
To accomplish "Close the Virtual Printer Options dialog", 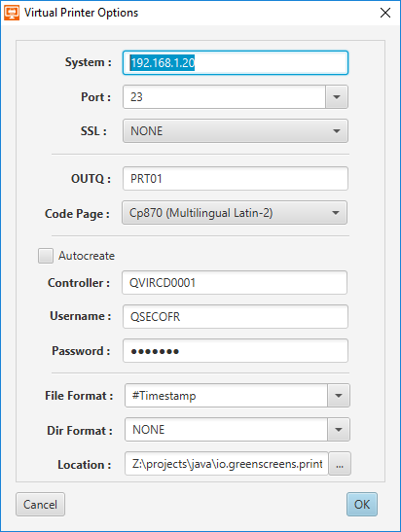I will point(385,13).
